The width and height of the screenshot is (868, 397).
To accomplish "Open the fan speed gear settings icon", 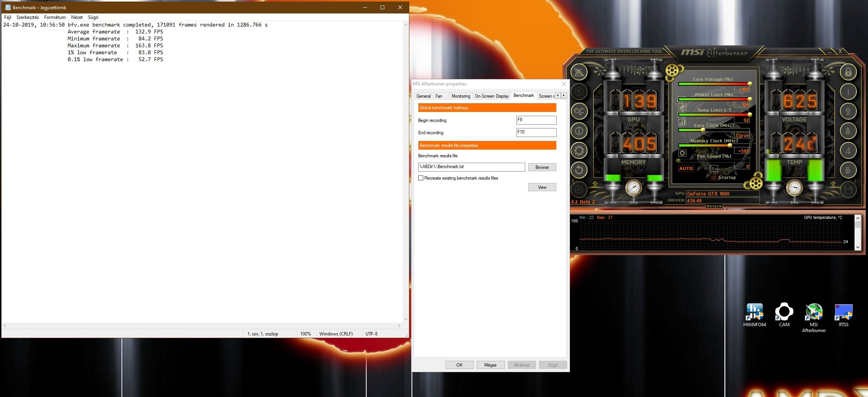I will click(682, 153).
